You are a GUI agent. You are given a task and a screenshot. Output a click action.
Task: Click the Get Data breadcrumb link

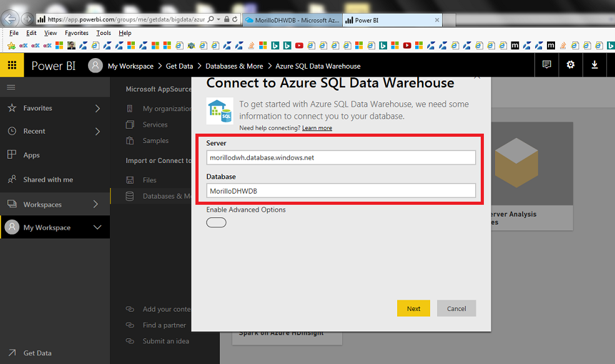point(179,66)
